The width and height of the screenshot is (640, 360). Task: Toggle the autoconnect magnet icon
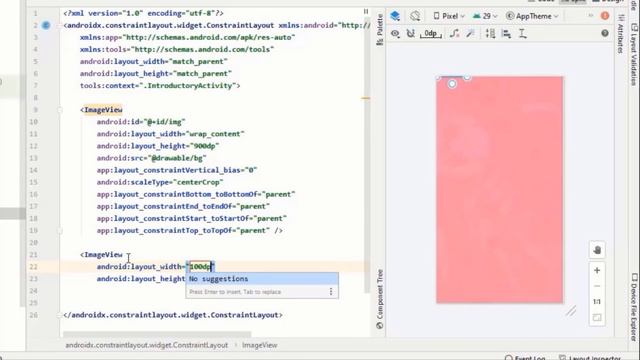click(x=411, y=33)
